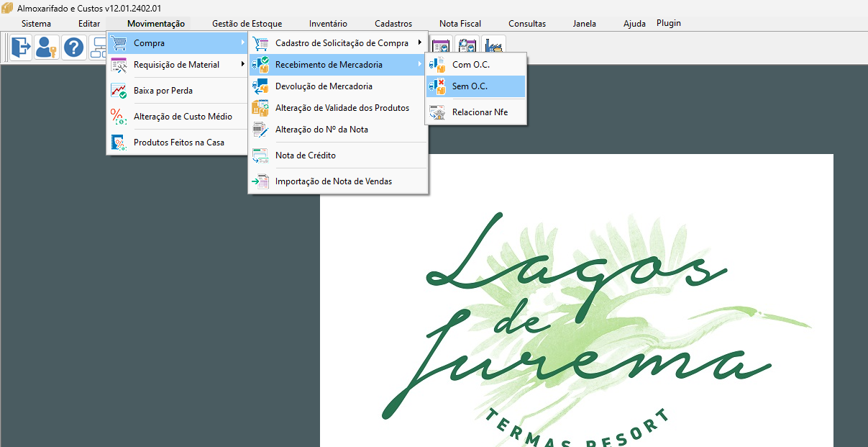This screenshot has width=868, height=447.
Task: Click the flowchart diagram toolbar icon
Action: pyautogui.click(x=99, y=48)
